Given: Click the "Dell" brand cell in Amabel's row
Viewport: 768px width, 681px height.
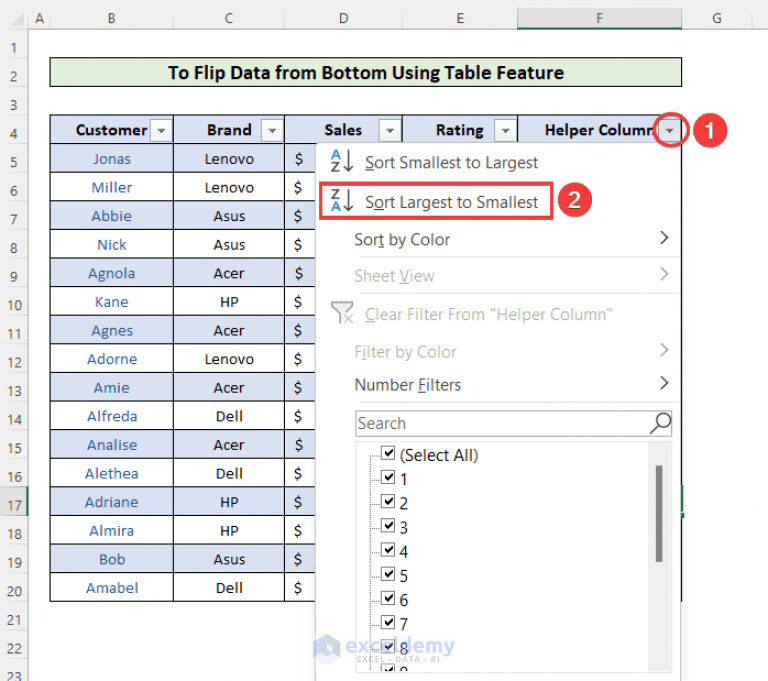Looking at the screenshot, I should point(229,587).
